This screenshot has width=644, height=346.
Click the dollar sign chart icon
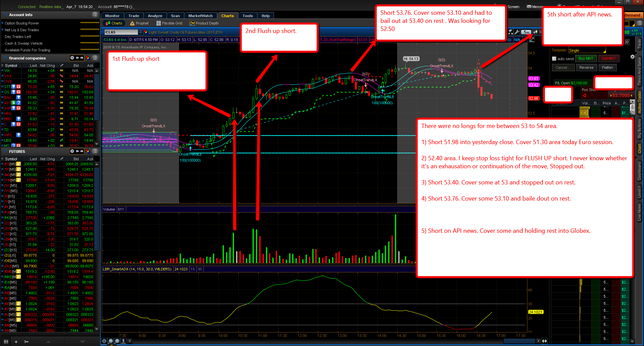[124, 341]
